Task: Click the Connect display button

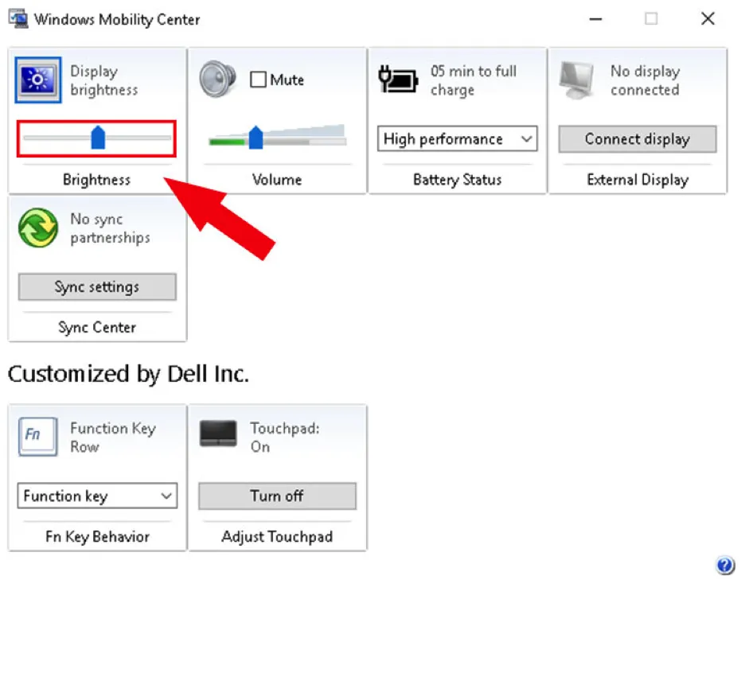Action: [637, 139]
